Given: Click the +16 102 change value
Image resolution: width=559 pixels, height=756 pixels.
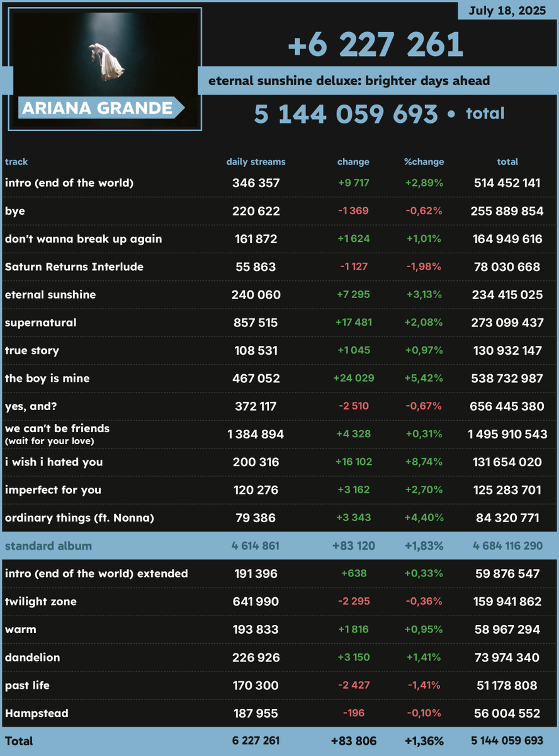Looking at the screenshot, I should (353, 462).
